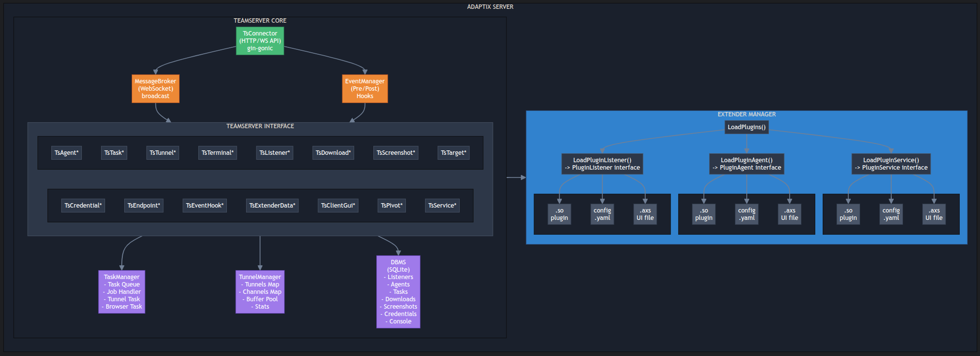Click the LoadPluginService() node
This screenshot has width=980, height=356.
coord(891,164)
